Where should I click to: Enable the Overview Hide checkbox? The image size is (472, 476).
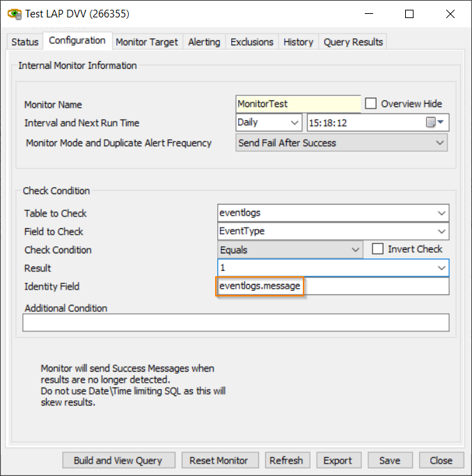pyautogui.click(x=371, y=104)
